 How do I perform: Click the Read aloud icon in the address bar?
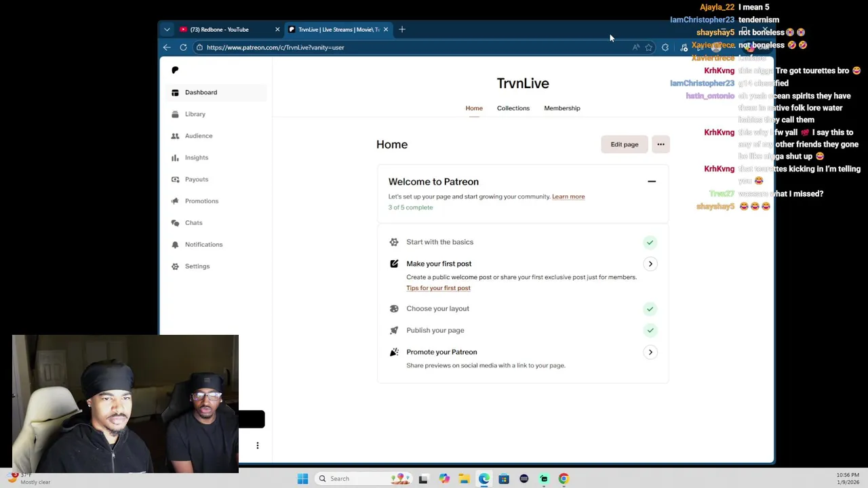pyautogui.click(x=635, y=47)
